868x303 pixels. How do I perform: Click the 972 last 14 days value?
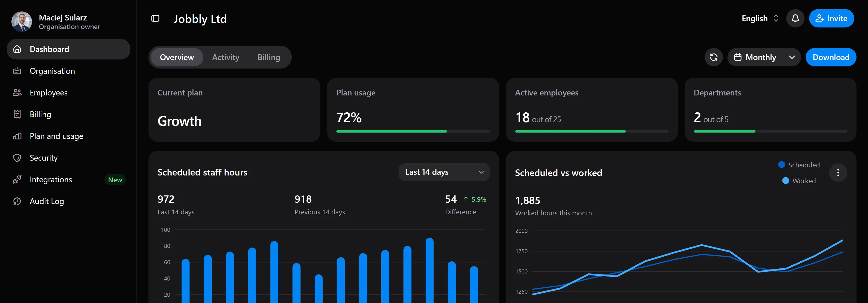click(166, 199)
